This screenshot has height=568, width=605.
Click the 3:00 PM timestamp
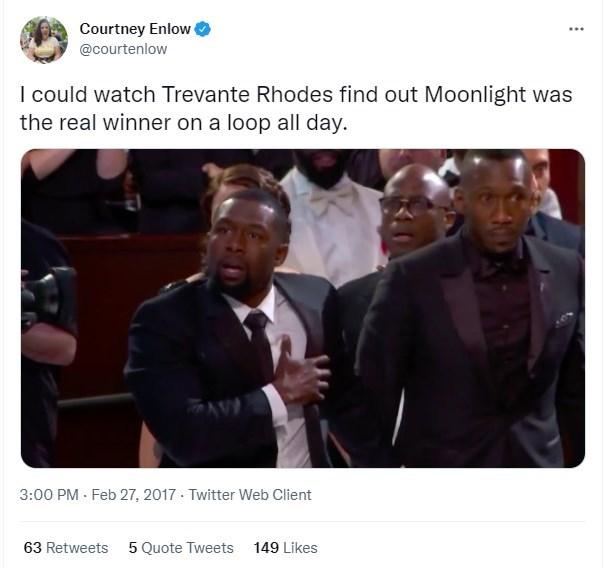[49, 495]
